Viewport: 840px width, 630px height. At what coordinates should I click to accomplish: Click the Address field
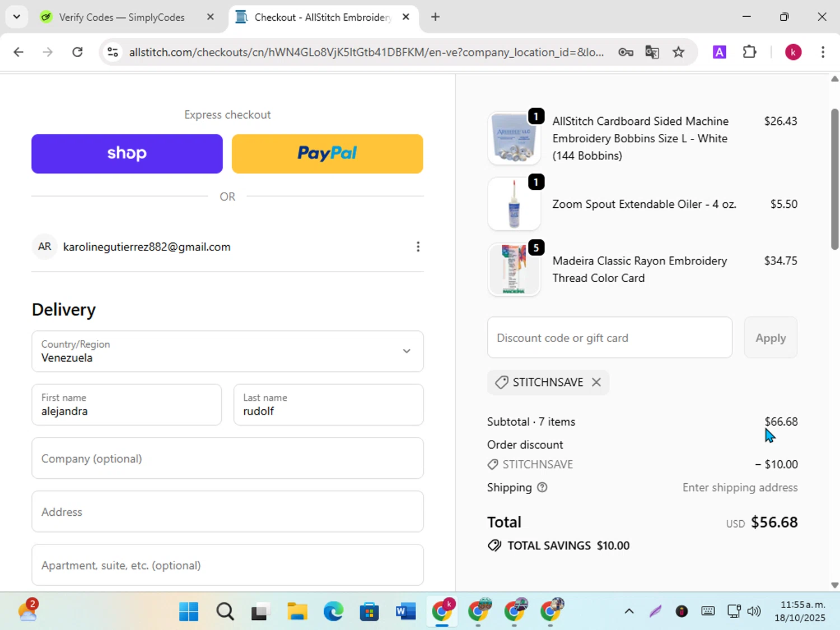pos(227,511)
